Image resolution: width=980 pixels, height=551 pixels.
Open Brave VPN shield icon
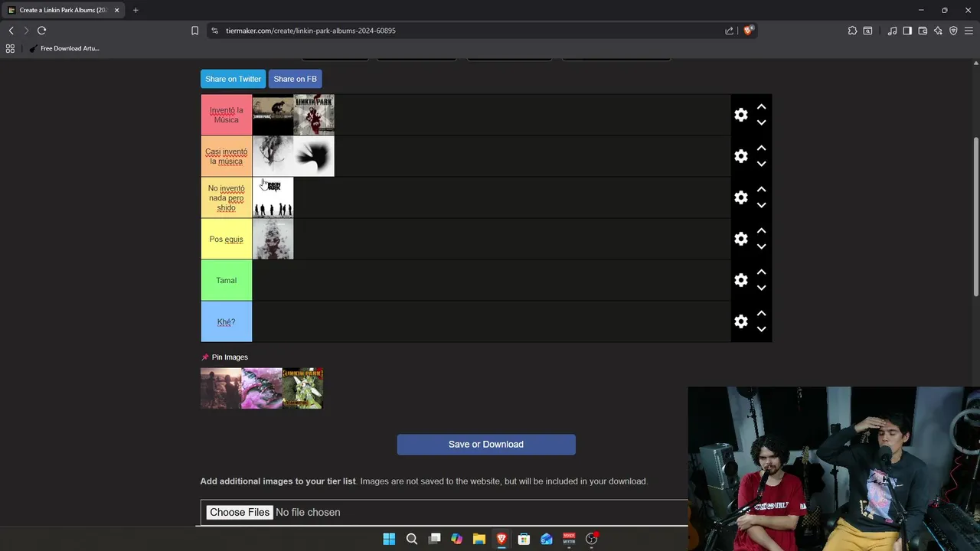(x=953, y=31)
